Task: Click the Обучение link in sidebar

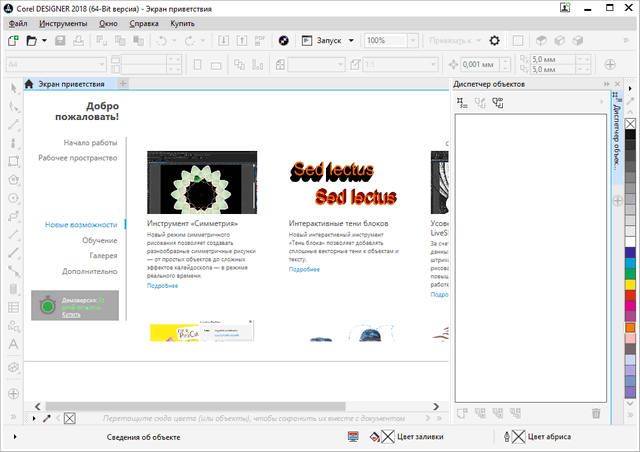Action: pos(99,240)
